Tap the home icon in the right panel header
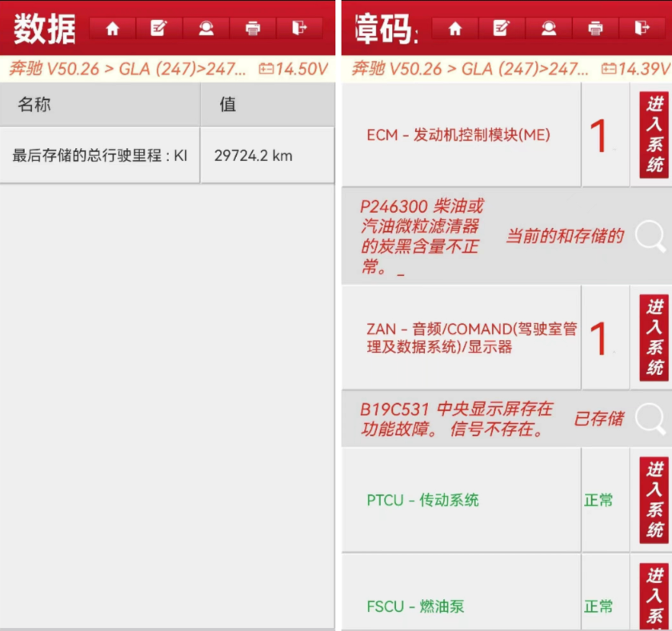672x631 pixels. [x=455, y=29]
